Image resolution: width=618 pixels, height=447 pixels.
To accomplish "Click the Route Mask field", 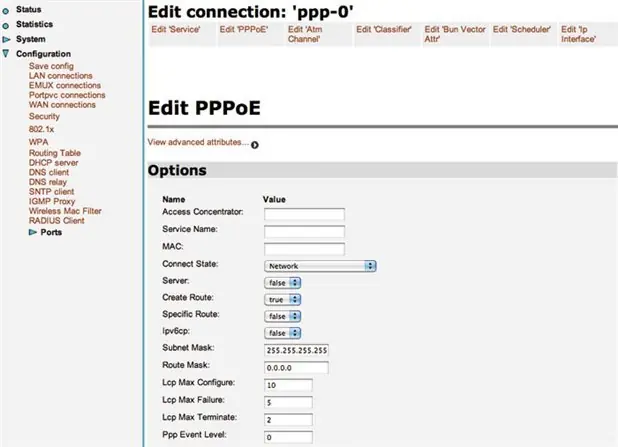I will [x=296, y=368].
